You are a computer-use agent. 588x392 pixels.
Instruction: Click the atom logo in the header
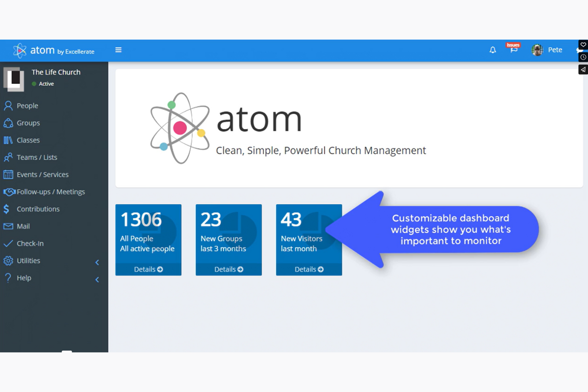click(x=54, y=50)
